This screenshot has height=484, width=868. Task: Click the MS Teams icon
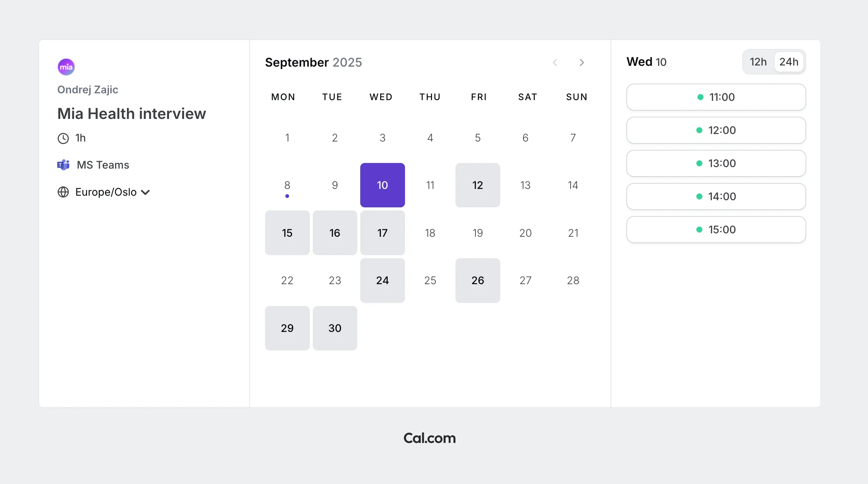click(x=63, y=165)
